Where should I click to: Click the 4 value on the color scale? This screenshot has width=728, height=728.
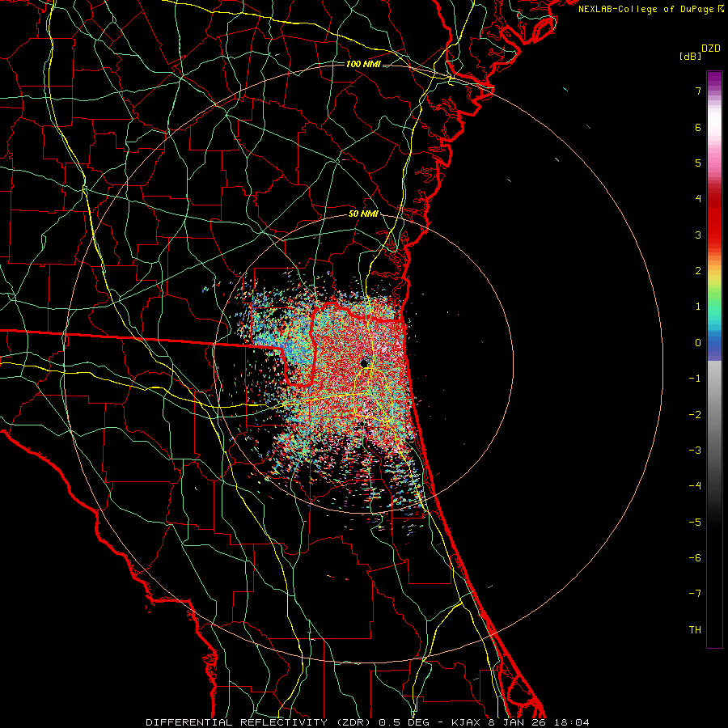pyautogui.click(x=698, y=199)
